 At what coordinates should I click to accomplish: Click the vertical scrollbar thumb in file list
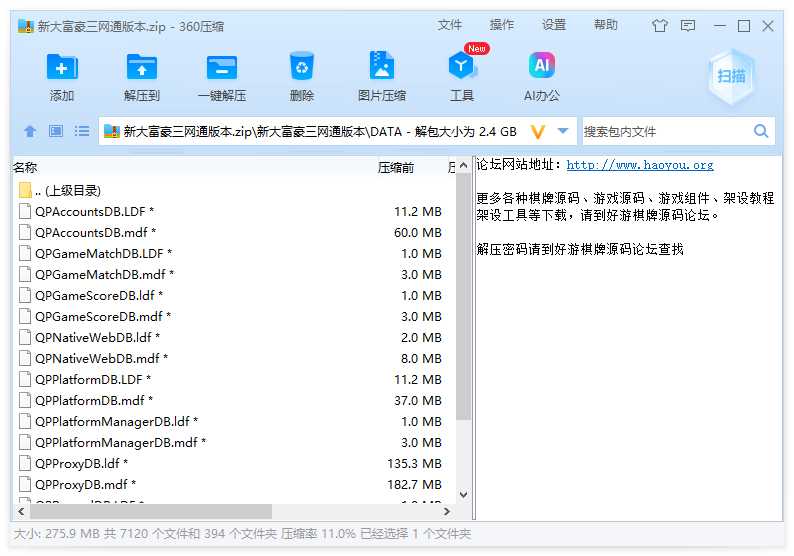pos(463,296)
